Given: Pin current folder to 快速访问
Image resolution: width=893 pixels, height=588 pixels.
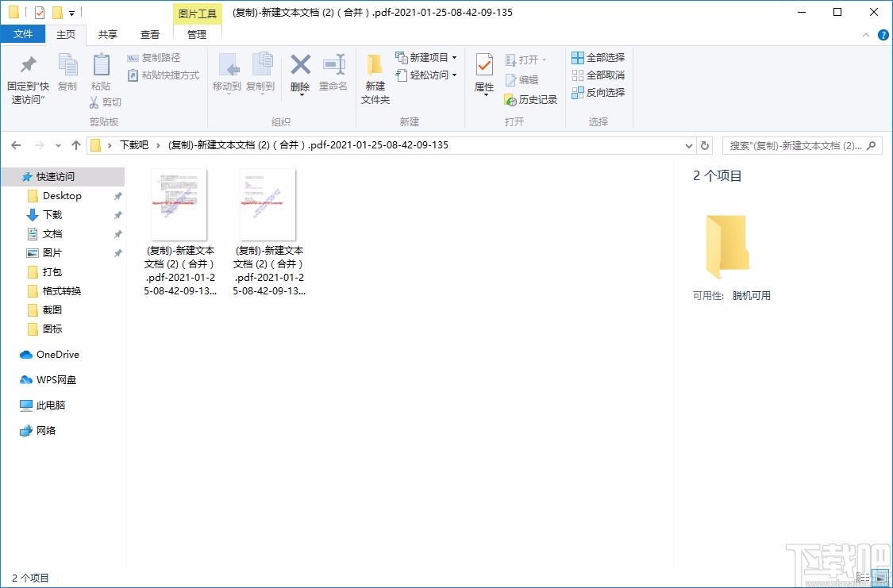Looking at the screenshot, I should (x=27, y=76).
